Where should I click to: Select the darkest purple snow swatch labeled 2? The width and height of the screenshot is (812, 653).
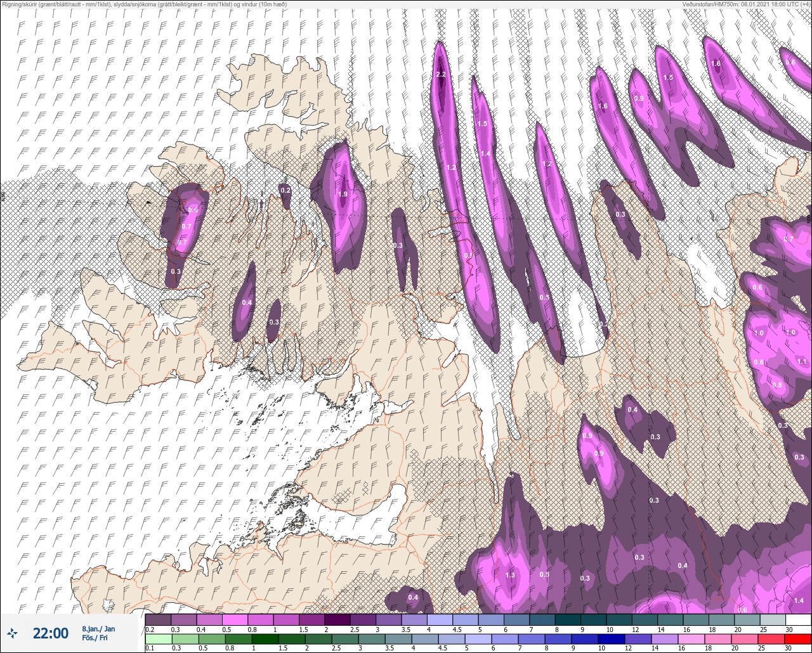tap(337, 619)
